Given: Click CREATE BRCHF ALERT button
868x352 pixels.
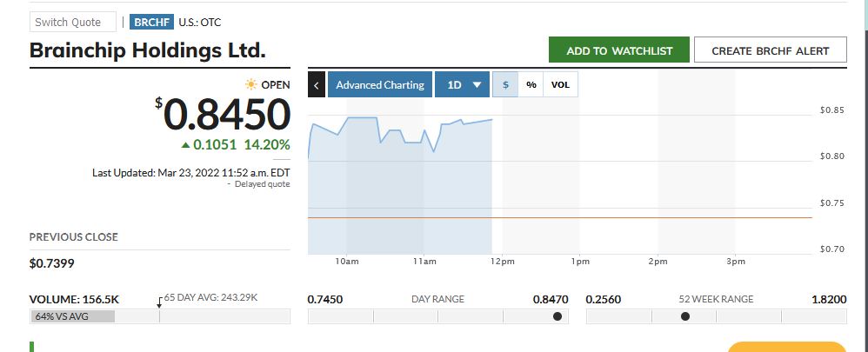Looking at the screenshot, I should (770, 50).
